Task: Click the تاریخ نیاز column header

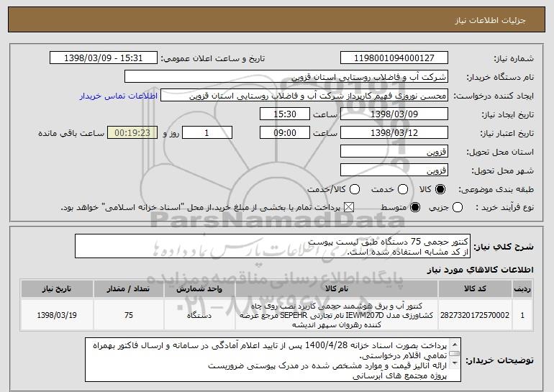Action: tap(57, 289)
